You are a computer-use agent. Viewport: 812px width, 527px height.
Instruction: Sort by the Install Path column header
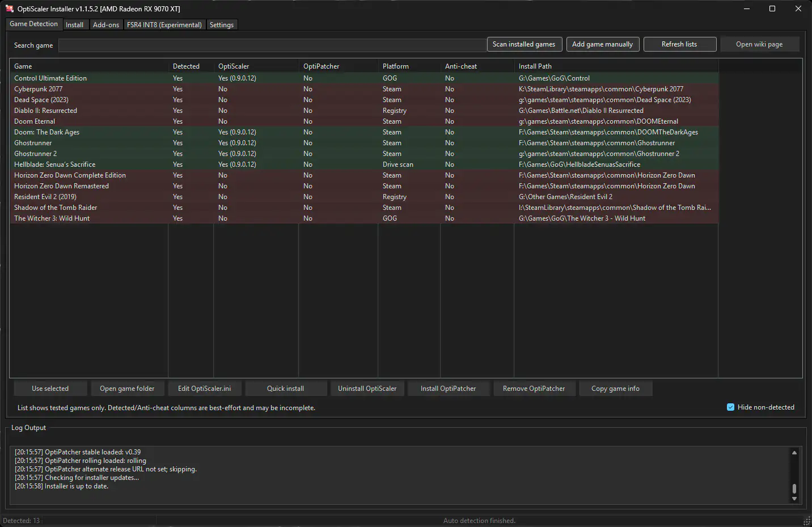(x=616, y=66)
